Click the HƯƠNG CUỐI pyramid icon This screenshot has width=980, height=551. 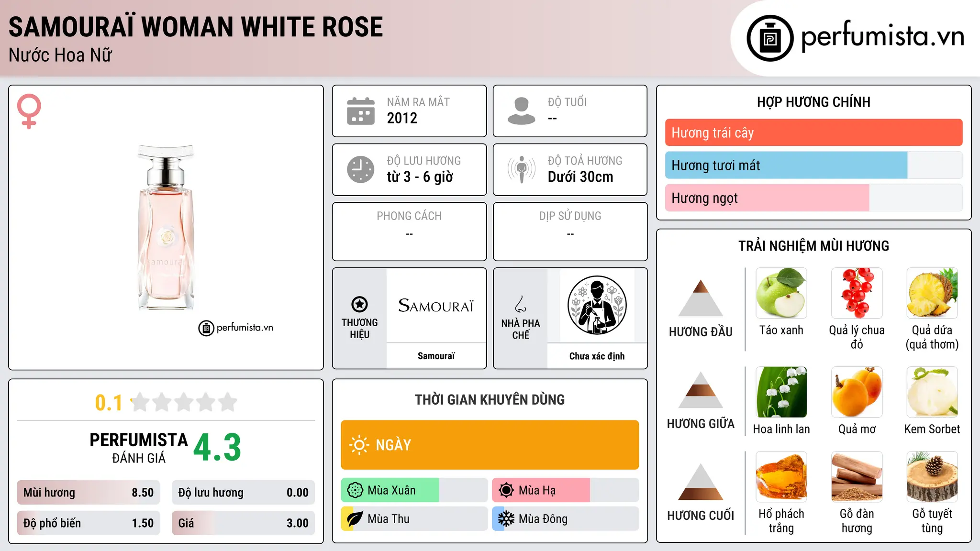tap(701, 482)
